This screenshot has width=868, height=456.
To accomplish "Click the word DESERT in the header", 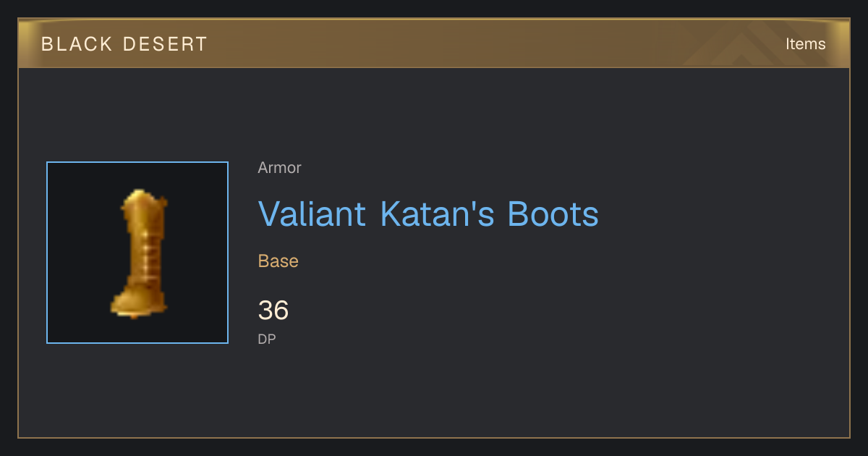I will coord(166,44).
